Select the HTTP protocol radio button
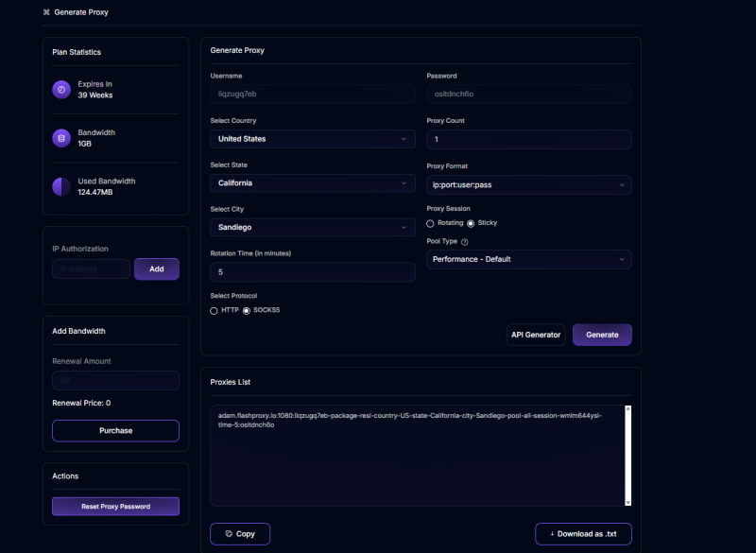756x553 pixels. [x=214, y=311]
